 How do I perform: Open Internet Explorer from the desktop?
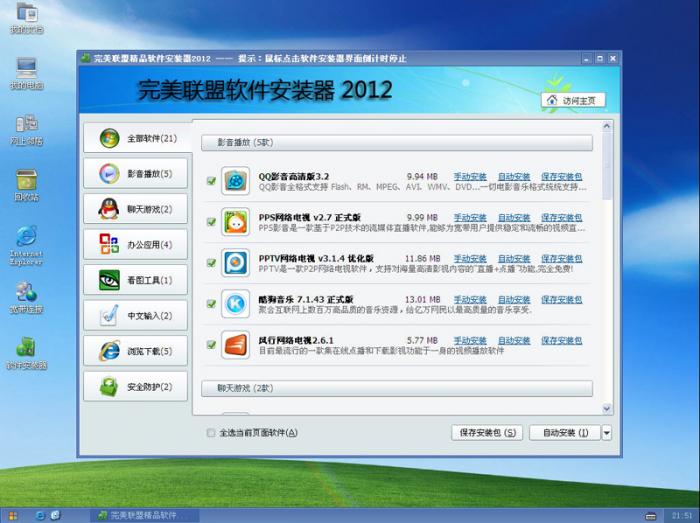(x=25, y=240)
